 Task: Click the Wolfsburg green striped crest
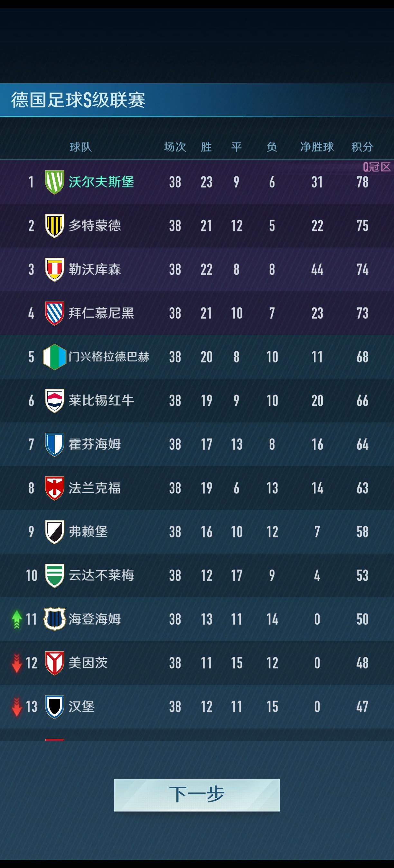54,182
